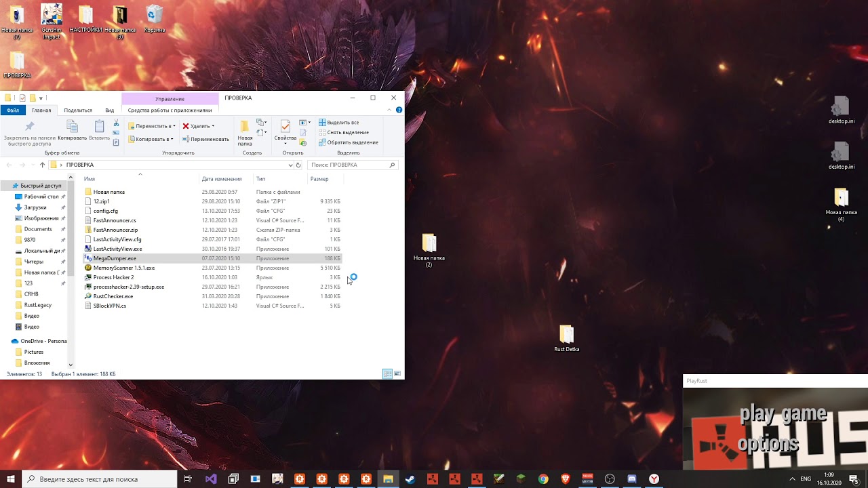
Task: Open the Свойства dropdown arrow
Action: pos(285,144)
